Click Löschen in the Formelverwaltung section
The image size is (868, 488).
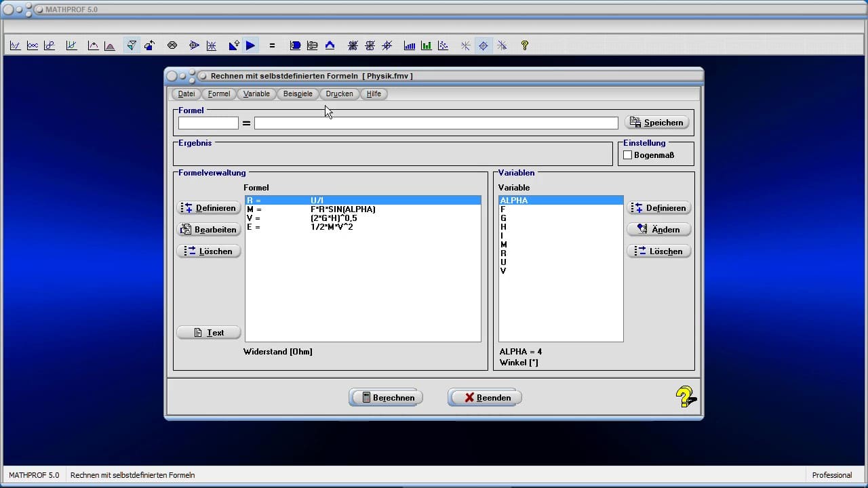pyautogui.click(x=209, y=251)
